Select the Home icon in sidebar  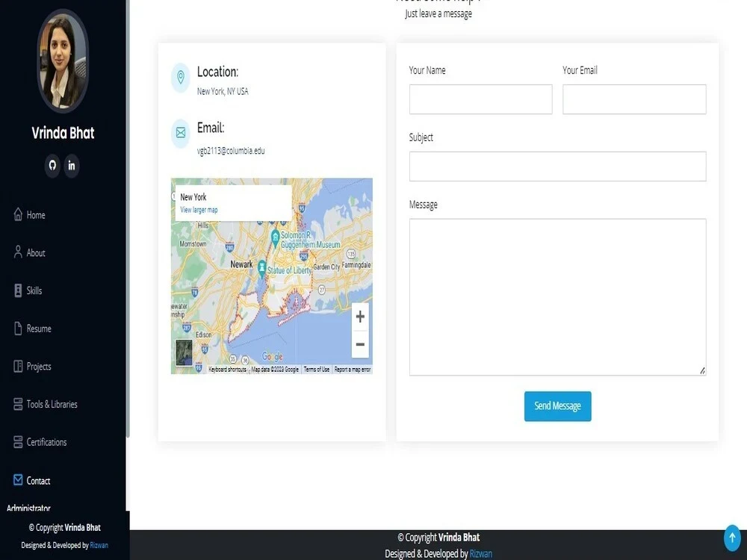[18, 214]
